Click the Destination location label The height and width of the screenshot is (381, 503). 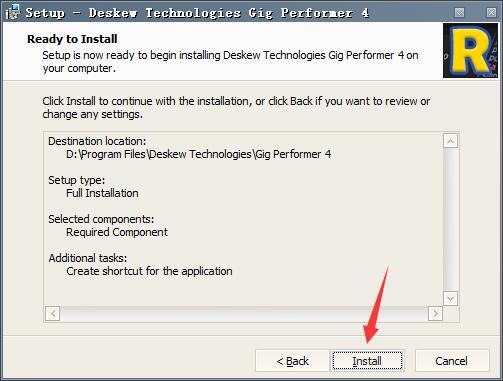click(97, 141)
